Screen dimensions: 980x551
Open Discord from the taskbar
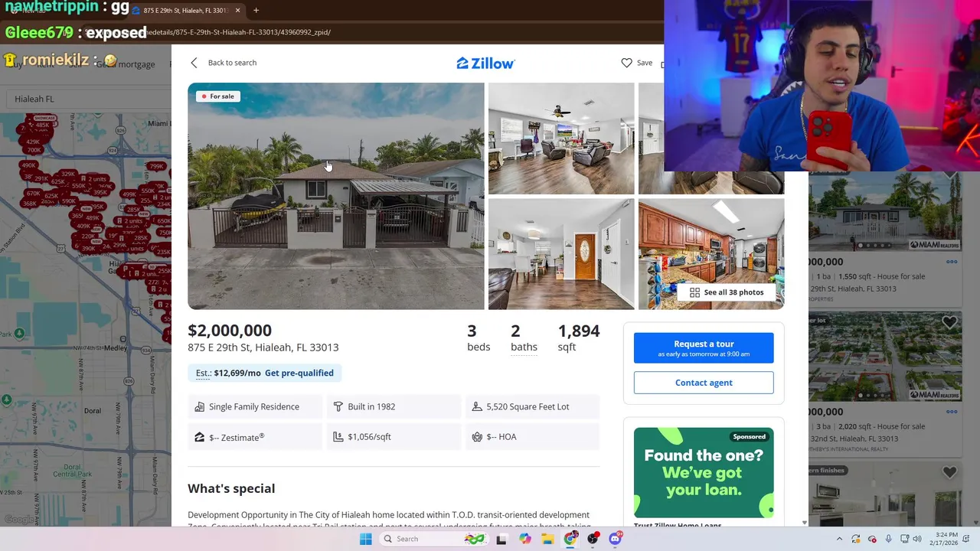[616, 539]
